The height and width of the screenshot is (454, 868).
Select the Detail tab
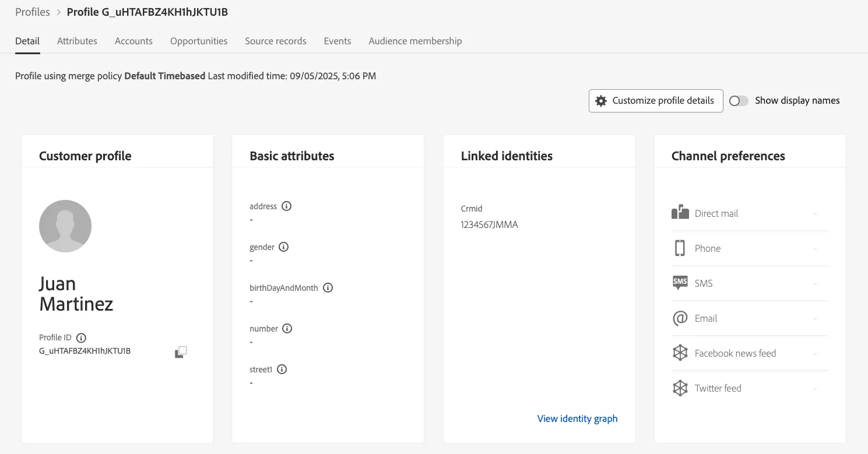point(27,41)
